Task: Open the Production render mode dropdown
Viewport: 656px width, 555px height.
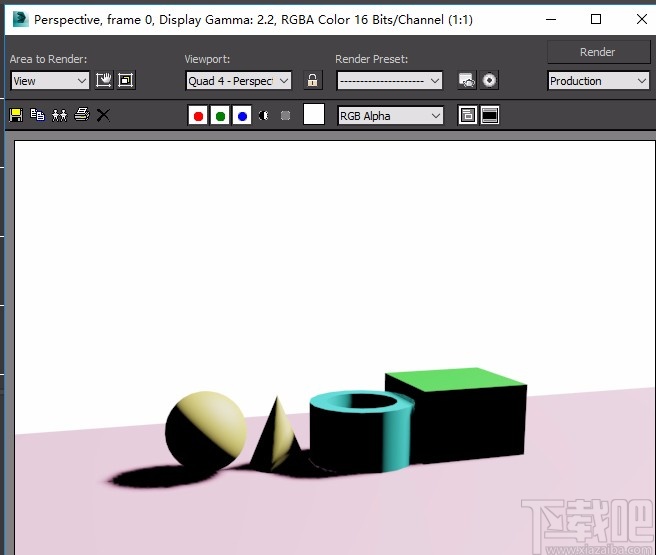Action: tap(598, 81)
